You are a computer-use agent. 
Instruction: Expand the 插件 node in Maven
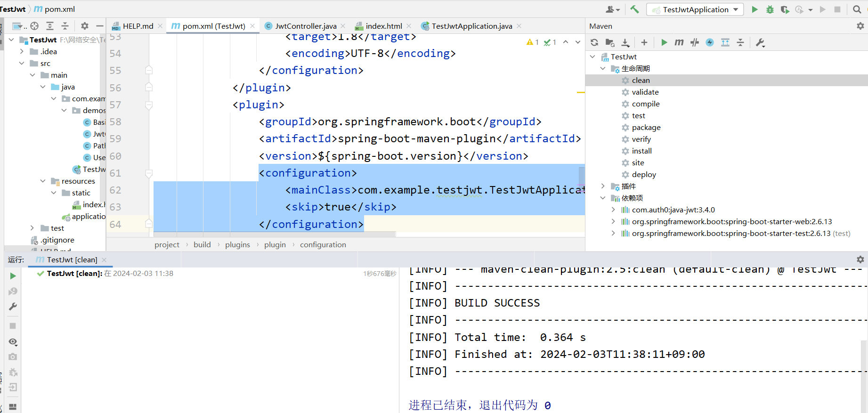603,186
